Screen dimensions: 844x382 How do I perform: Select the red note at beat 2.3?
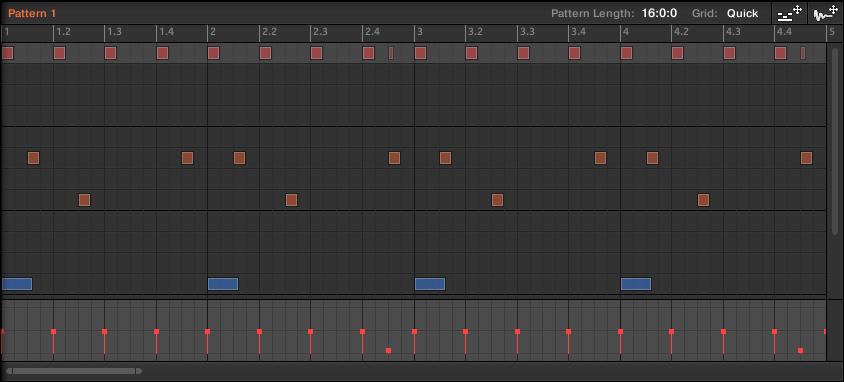[316, 53]
